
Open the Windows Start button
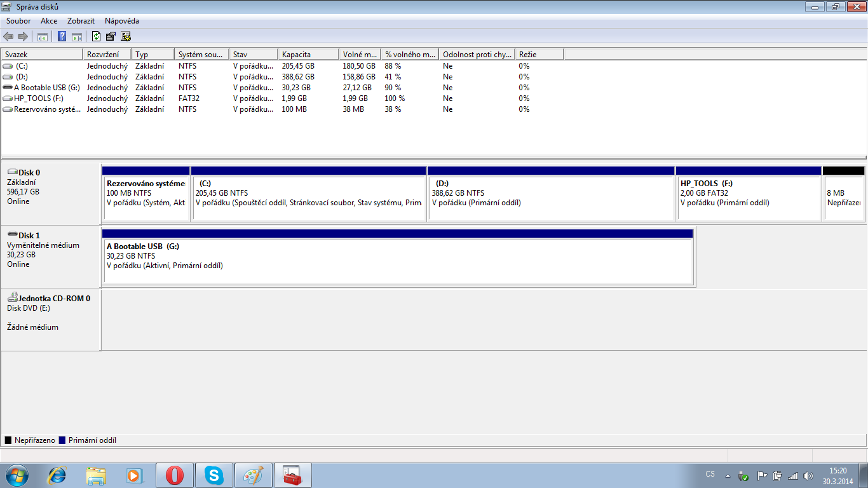[17, 475]
